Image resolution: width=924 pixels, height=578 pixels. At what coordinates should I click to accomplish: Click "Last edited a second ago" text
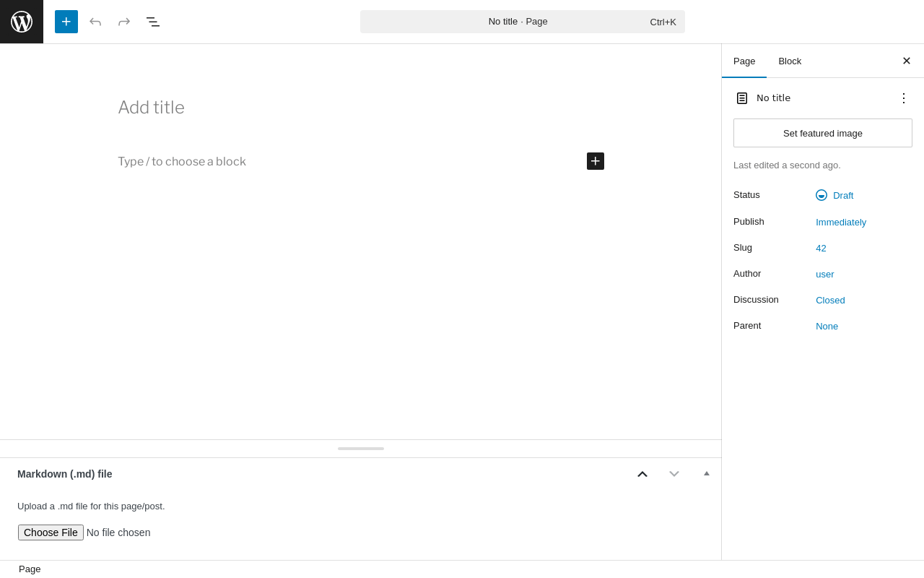pos(787,165)
